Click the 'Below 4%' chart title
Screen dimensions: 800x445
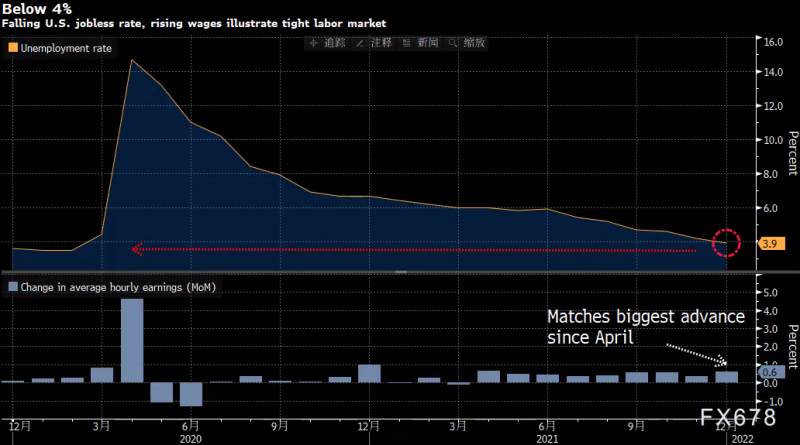point(29,8)
